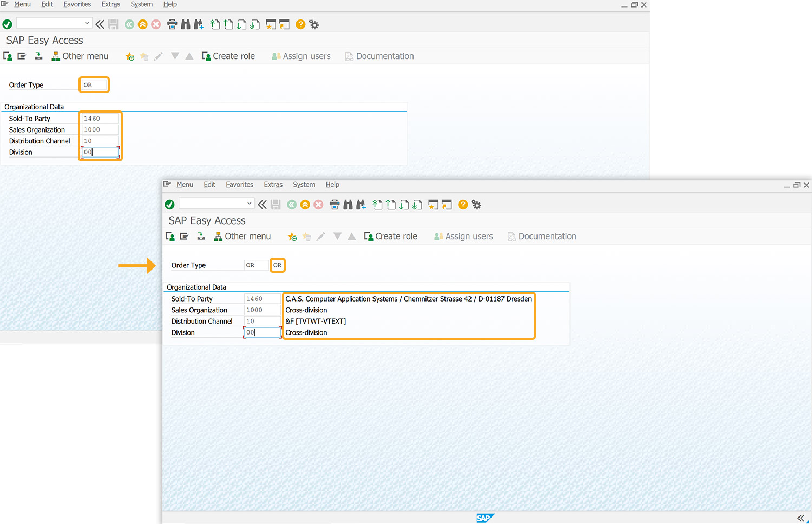
Task: Click Documentation button in back window
Action: 379,56
